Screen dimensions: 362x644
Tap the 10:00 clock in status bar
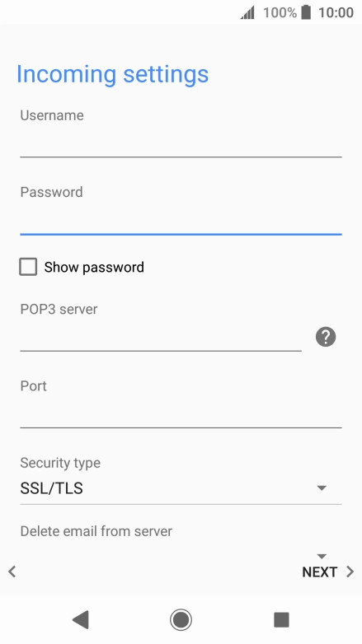click(x=336, y=12)
